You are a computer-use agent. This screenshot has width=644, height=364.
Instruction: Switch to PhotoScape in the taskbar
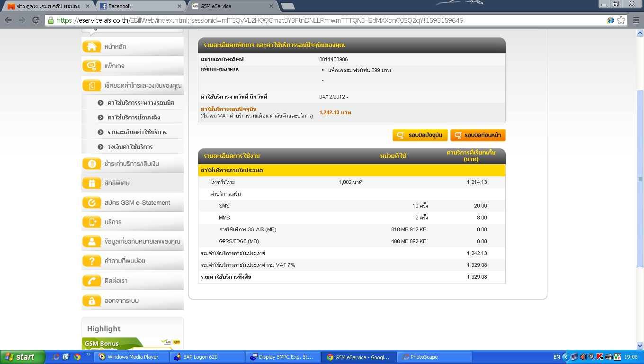pos(433,357)
